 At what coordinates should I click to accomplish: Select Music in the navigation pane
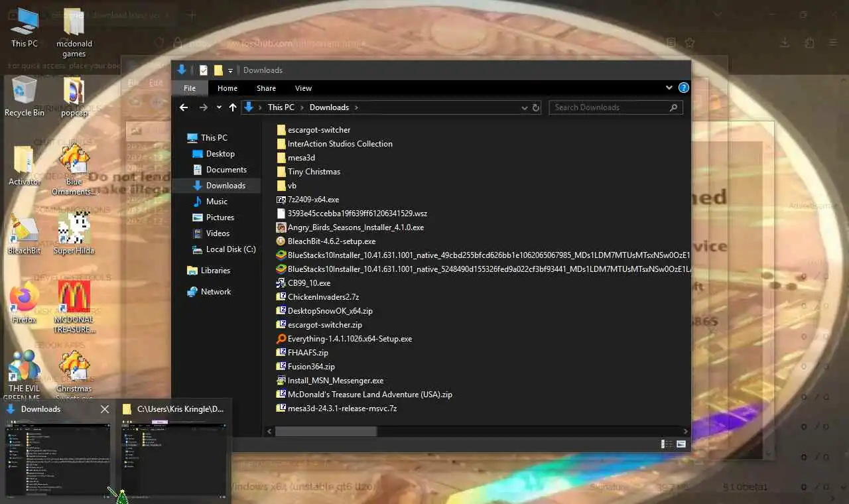coord(210,202)
